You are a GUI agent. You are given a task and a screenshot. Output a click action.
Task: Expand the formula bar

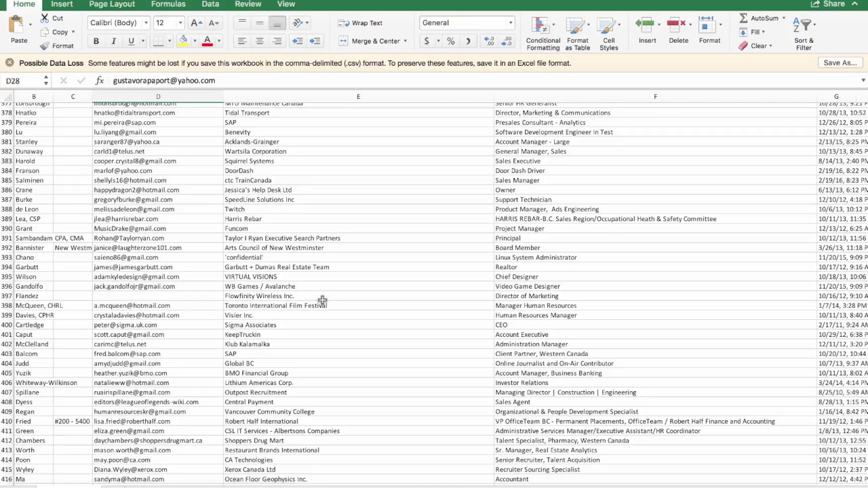coord(863,81)
